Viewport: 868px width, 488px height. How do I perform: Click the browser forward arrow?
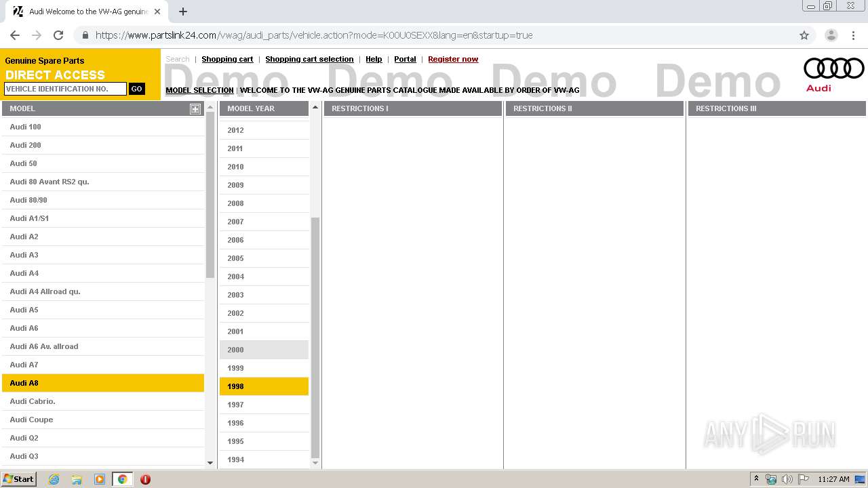click(37, 35)
